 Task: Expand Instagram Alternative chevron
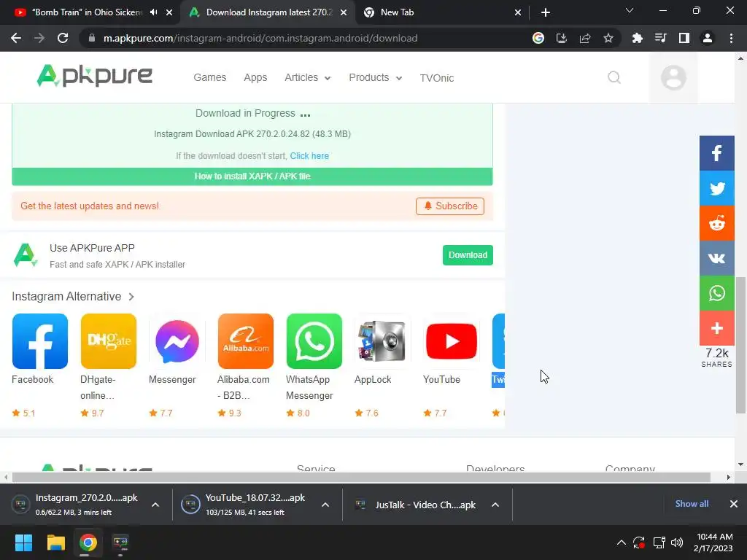pyautogui.click(x=131, y=297)
